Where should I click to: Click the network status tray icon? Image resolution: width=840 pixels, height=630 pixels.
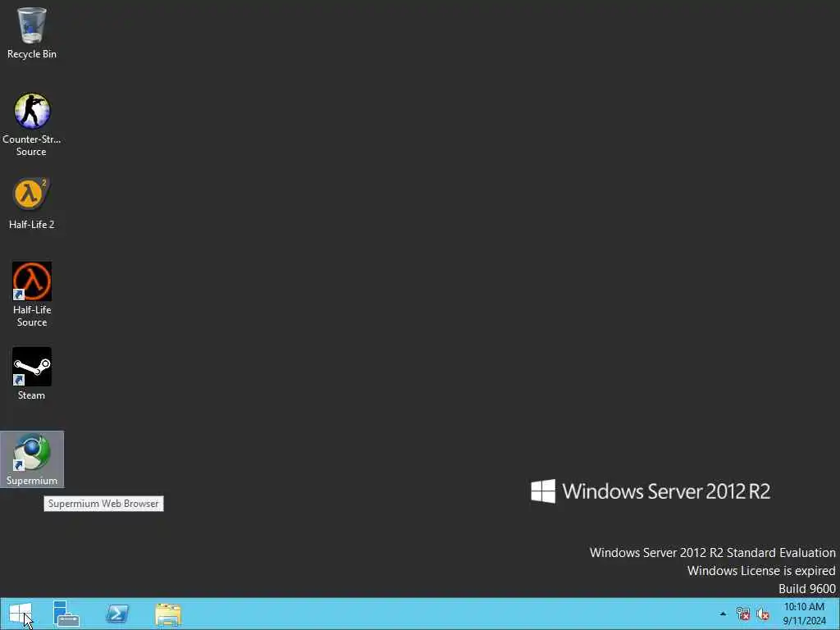coord(743,614)
